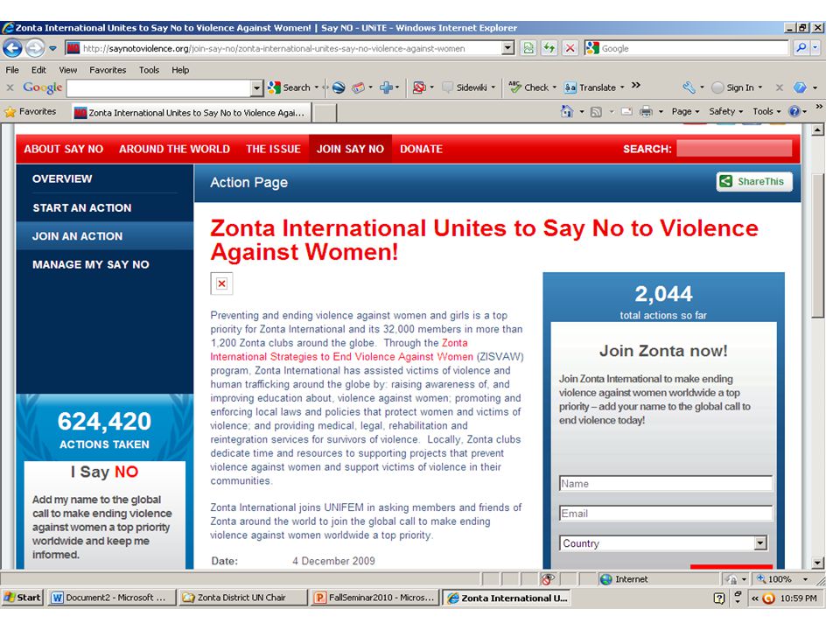Click the red Stop loading icon
Screen dimensions: 840x630
click(570, 49)
